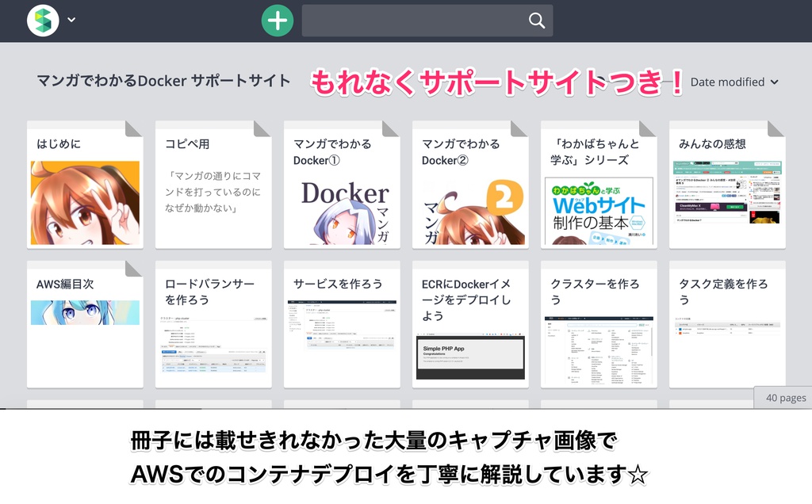812x504 pixels.
Task: Click the folded corner on コピペ用 card
Action: coord(260,127)
